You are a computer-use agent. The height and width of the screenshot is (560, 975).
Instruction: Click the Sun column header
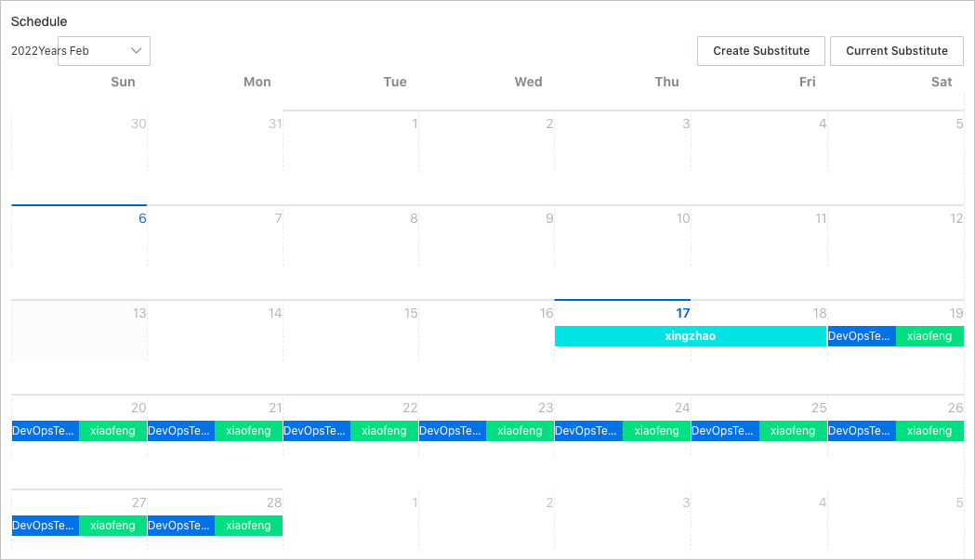123,82
